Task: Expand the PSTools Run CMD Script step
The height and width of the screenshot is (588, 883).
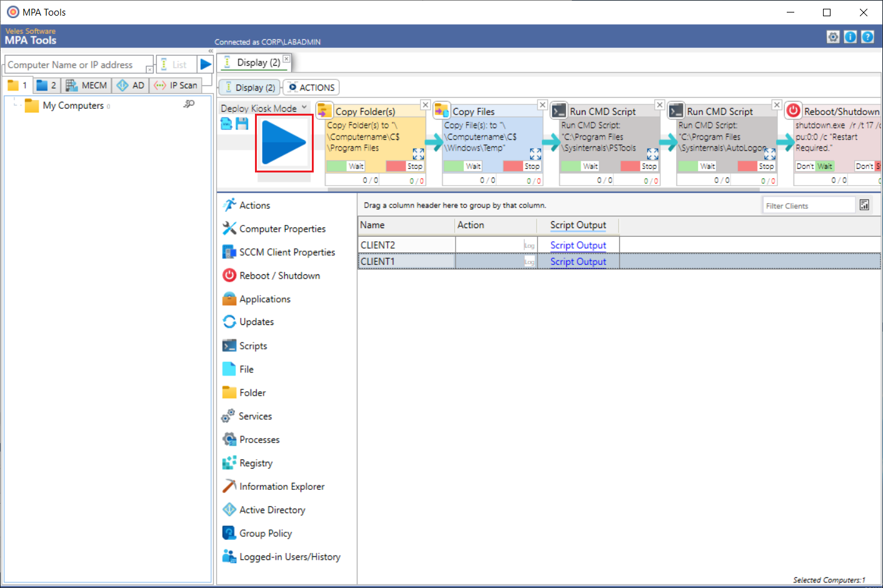Action: click(x=652, y=154)
